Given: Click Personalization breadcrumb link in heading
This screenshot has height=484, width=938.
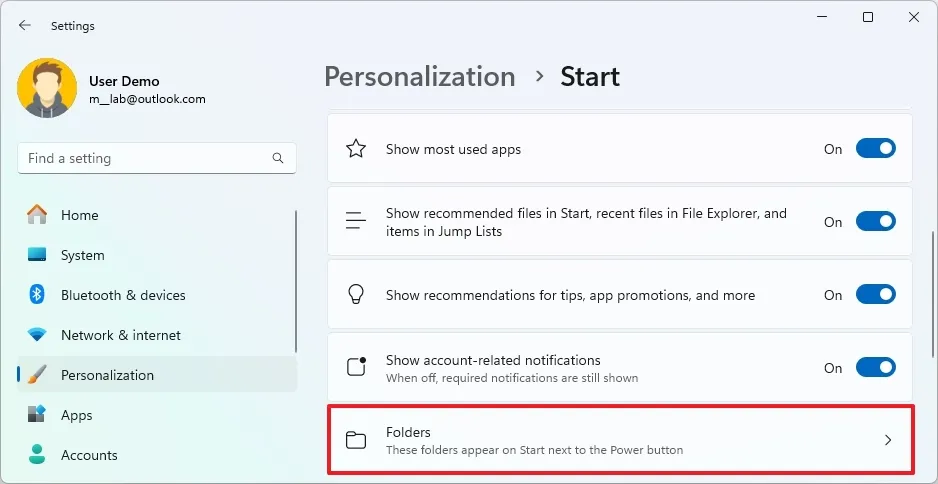Looking at the screenshot, I should pyautogui.click(x=419, y=77).
